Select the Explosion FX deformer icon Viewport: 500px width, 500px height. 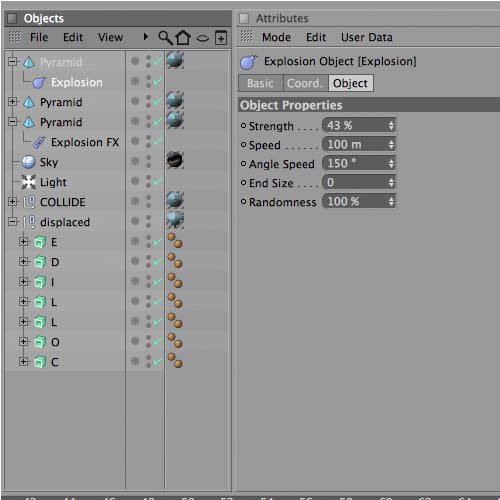[39, 142]
